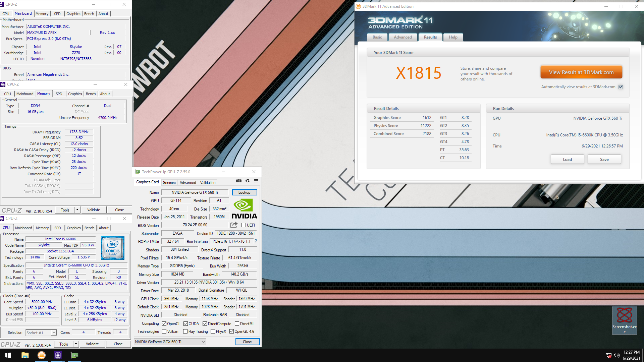
Task: Open the GPU-Z Validation tab
Action: point(208,183)
